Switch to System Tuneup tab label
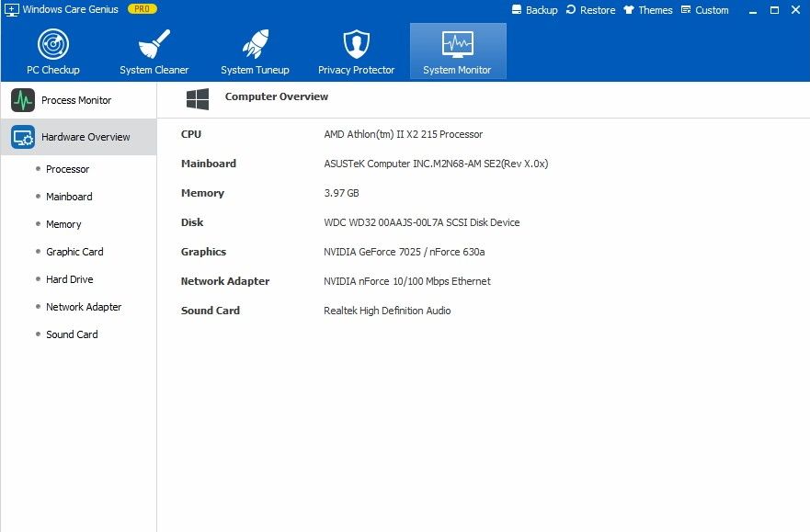 click(256, 70)
